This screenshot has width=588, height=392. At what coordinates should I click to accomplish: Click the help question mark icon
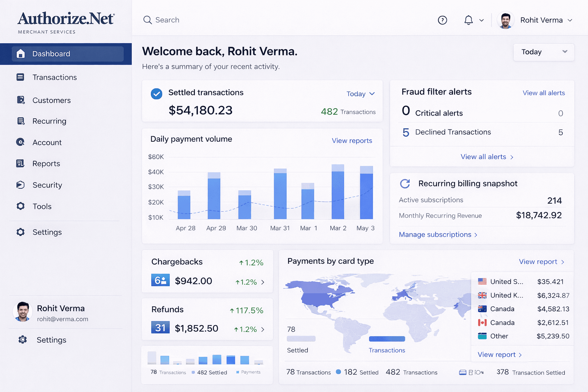tap(442, 20)
